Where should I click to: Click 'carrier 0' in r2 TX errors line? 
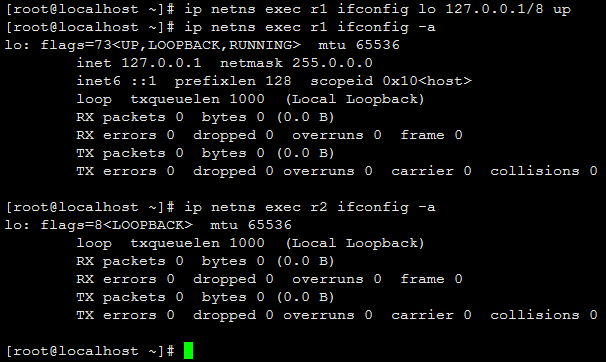pos(431,315)
